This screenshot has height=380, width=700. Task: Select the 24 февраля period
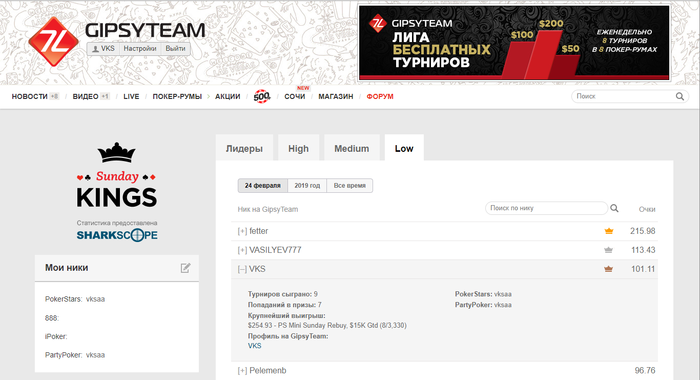tap(262, 185)
